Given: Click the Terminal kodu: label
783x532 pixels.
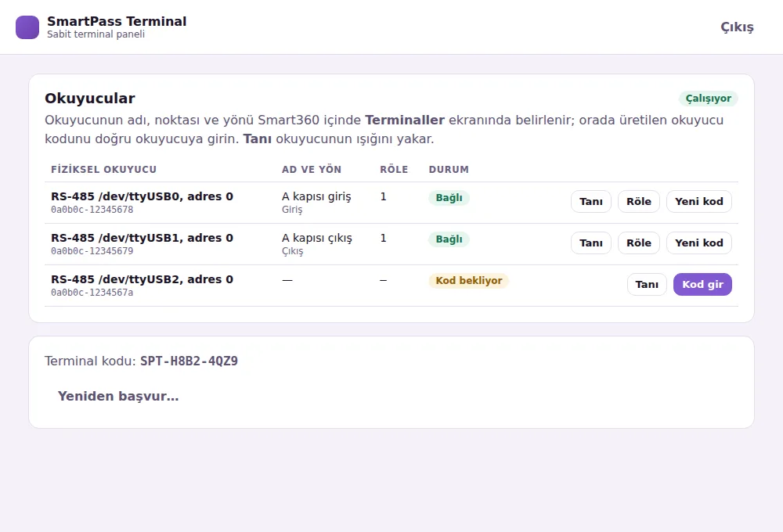Looking at the screenshot, I should tap(90, 361).
